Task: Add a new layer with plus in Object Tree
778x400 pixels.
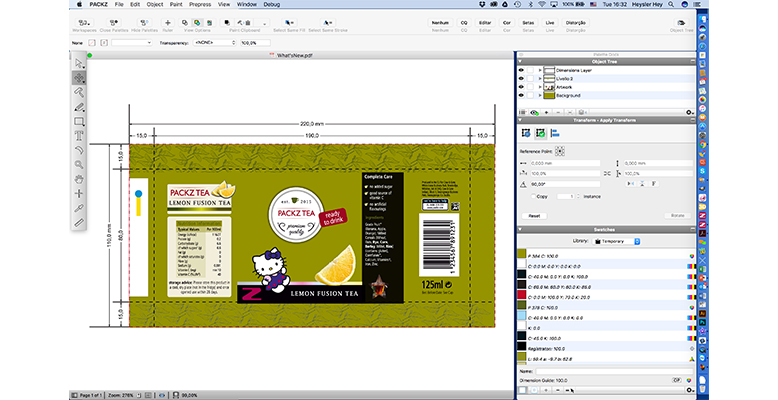Action: 546,113
